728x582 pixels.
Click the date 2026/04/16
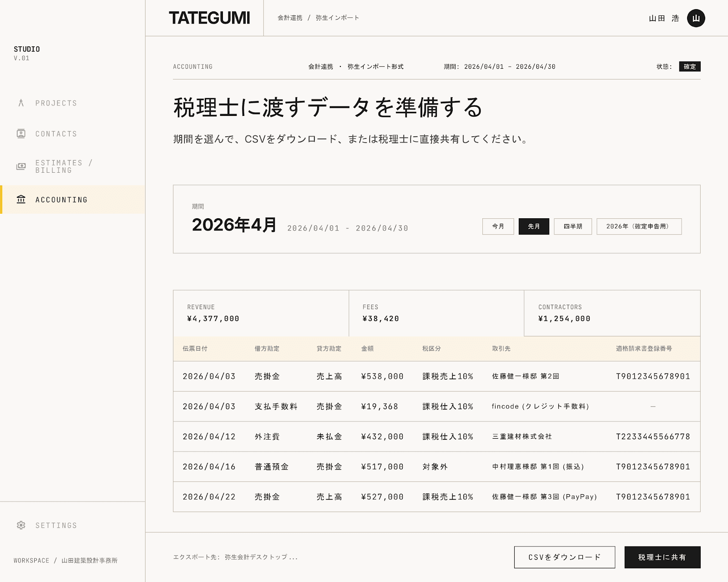(209, 467)
